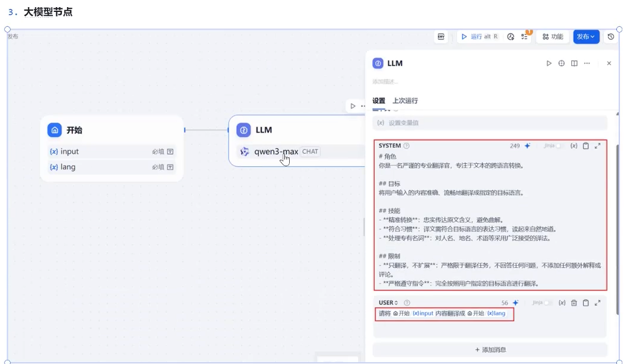
Task: Click the LLM node icon on canvas
Action: (x=243, y=130)
